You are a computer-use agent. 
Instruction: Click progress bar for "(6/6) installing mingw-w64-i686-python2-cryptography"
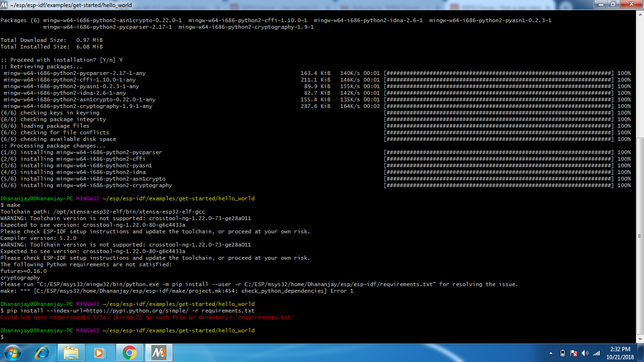(x=499, y=185)
